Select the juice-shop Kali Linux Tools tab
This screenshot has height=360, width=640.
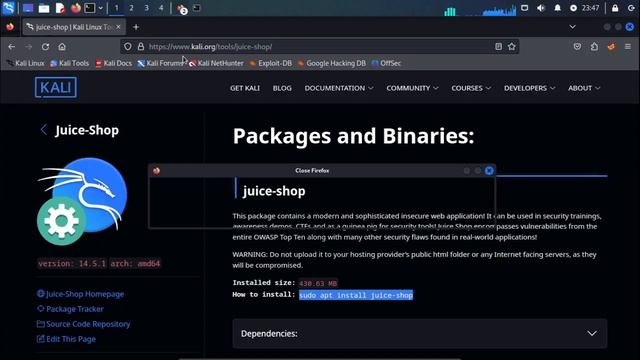tap(73, 27)
